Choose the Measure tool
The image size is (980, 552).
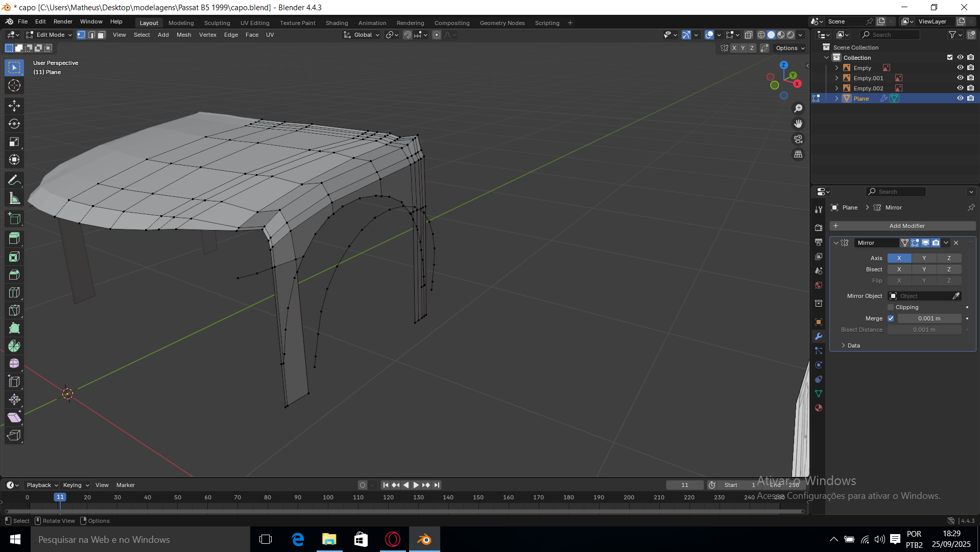coord(14,198)
